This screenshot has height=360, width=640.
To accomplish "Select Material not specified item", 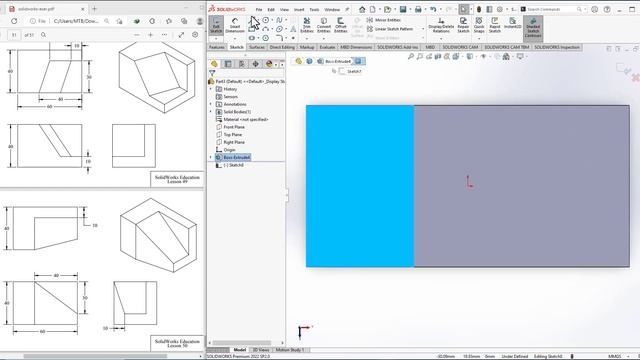I will pyautogui.click(x=242, y=120).
